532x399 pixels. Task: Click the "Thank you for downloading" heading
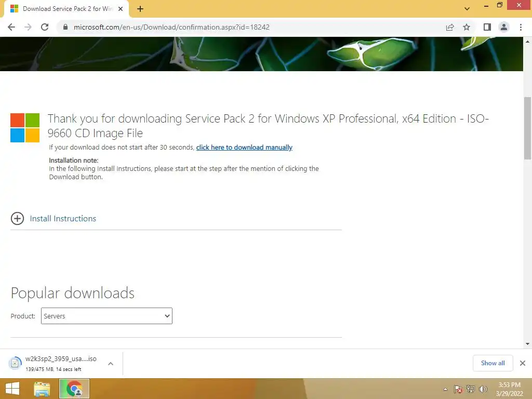click(268, 126)
